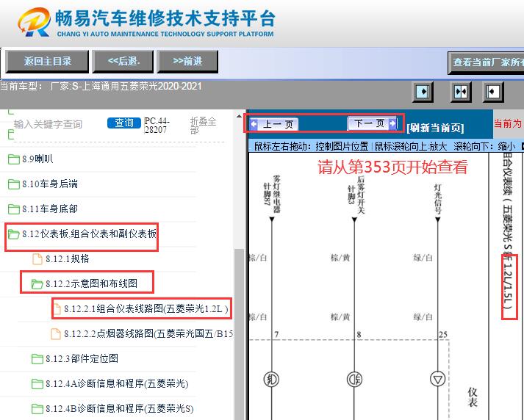Click the 当前为 page indicator text
524x420 pixels.
509,123
